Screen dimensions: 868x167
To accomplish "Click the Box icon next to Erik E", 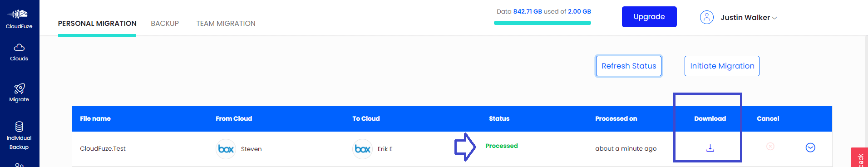I will (362, 149).
